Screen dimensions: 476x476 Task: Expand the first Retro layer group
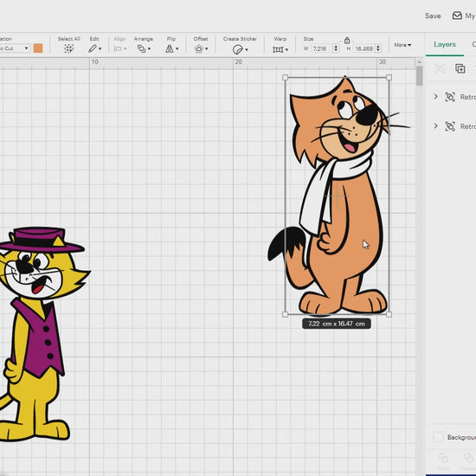(x=435, y=97)
